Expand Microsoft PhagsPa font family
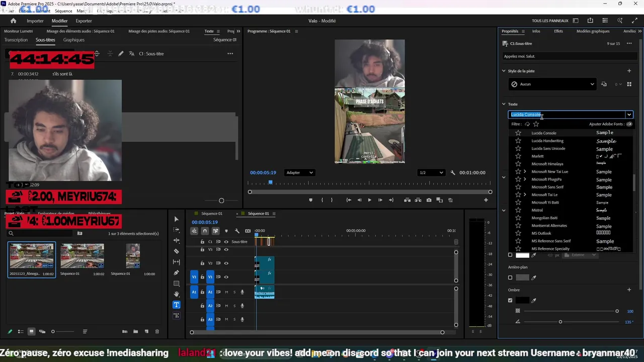Screen dimensions: 644x362 (x=525, y=179)
